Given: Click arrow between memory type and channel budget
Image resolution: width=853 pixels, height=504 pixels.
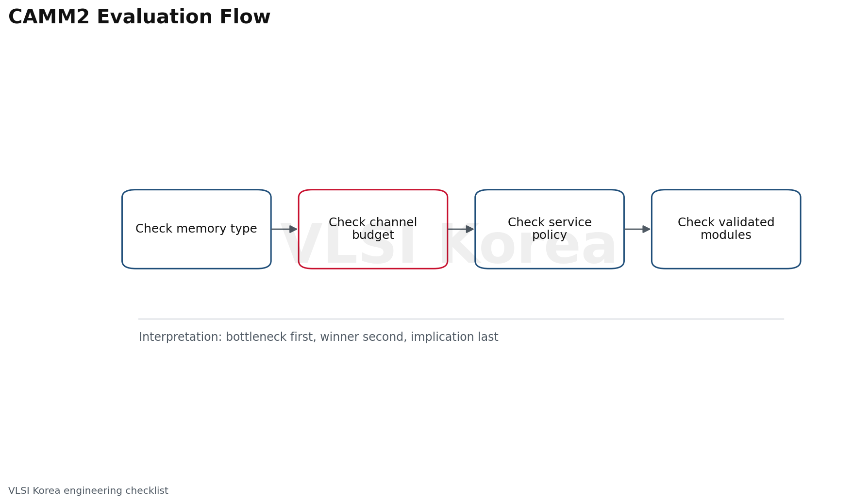Looking at the screenshot, I should click(x=284, y=229).
